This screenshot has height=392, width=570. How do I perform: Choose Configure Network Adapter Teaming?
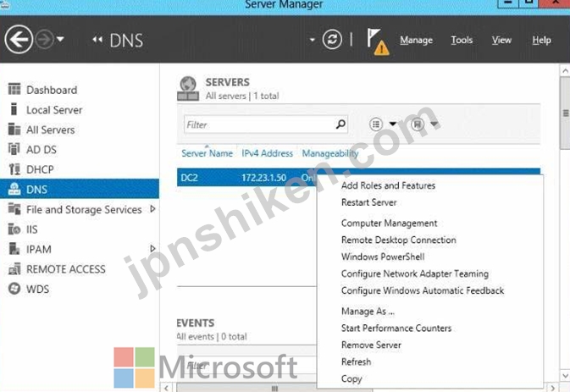pyautogui.click(x=415, y=274)
